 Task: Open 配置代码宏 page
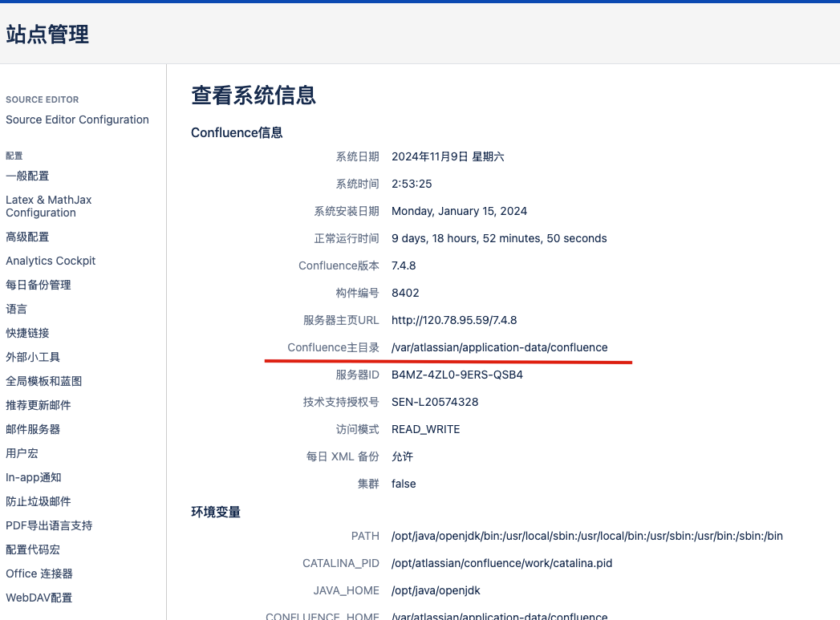coord(33,550)
